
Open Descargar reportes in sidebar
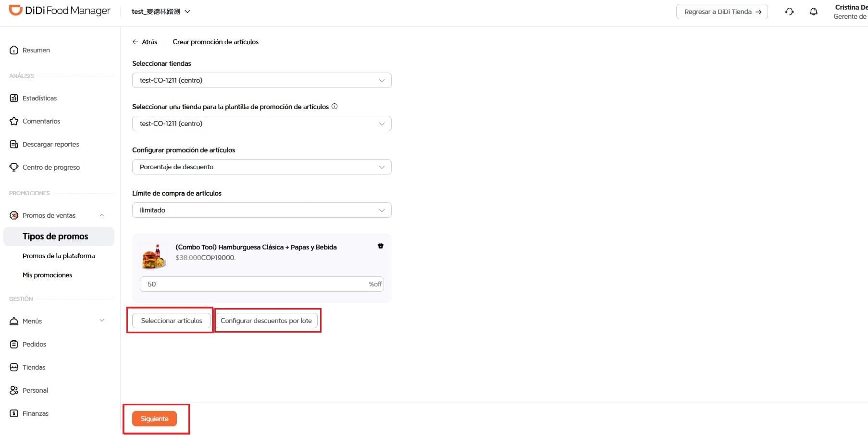pos(50,144)
